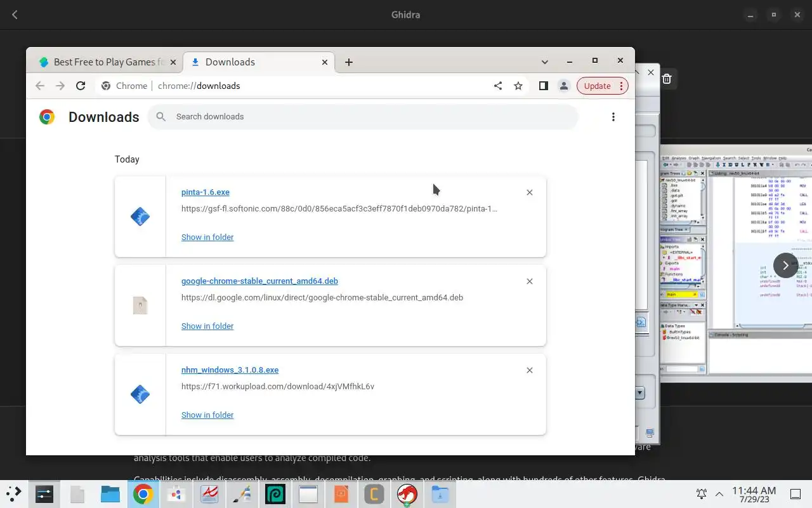Image resolution: width=812 pixels, height=508 pixels.
Task: Open the notifications bell in the system tray
Action: 702,494
